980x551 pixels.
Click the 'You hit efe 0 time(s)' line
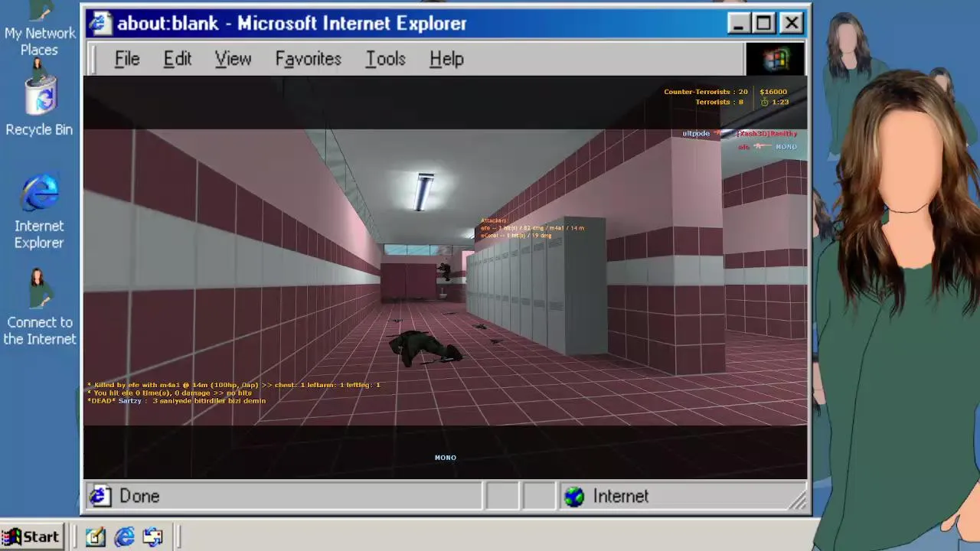(x=169, y=393)
